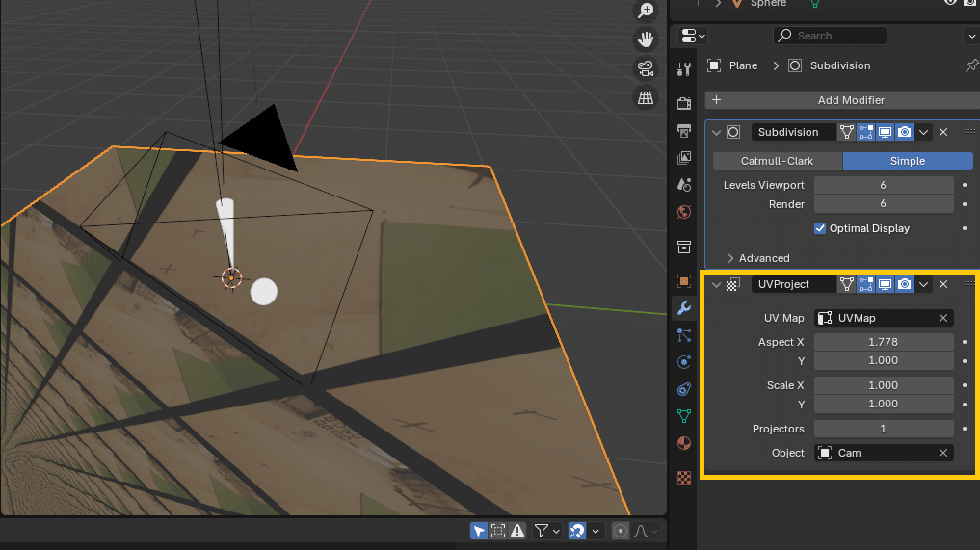Image resolution: width=980 pixels, height=550 pixels.
Task: Remove the UVProject modifier
Action: 943,284
